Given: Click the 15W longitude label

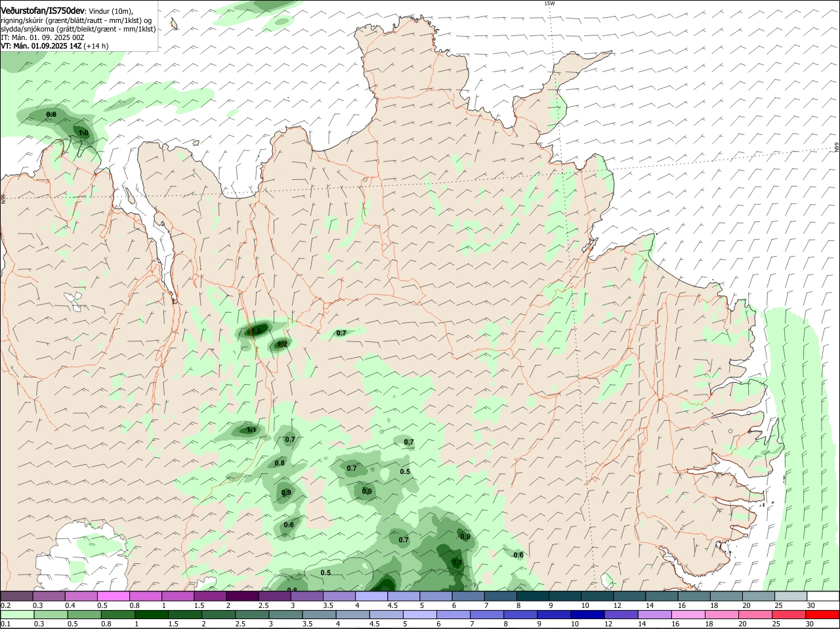Looking at the screenshot, I should (549, 3).
